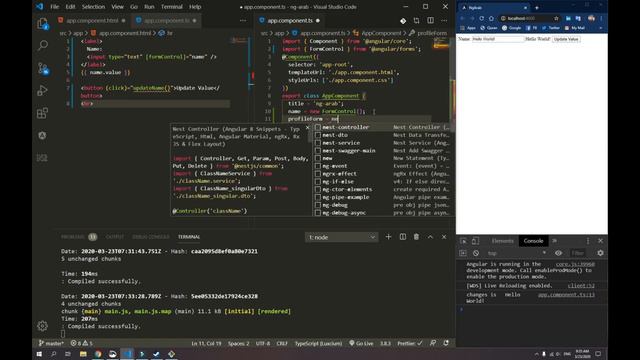
Task: Open the Terminal menu
Action: 171,7
